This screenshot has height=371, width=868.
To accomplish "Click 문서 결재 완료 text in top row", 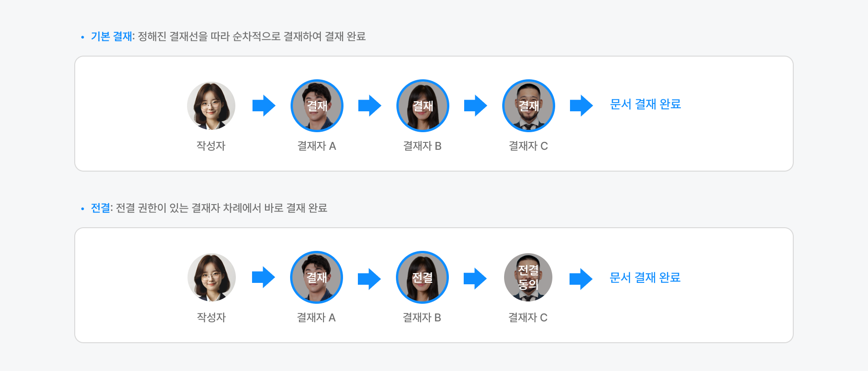I will pos(645,104).
